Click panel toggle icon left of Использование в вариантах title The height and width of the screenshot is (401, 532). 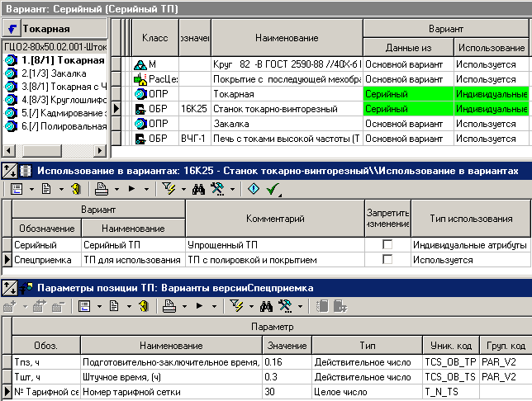[9, 171]
